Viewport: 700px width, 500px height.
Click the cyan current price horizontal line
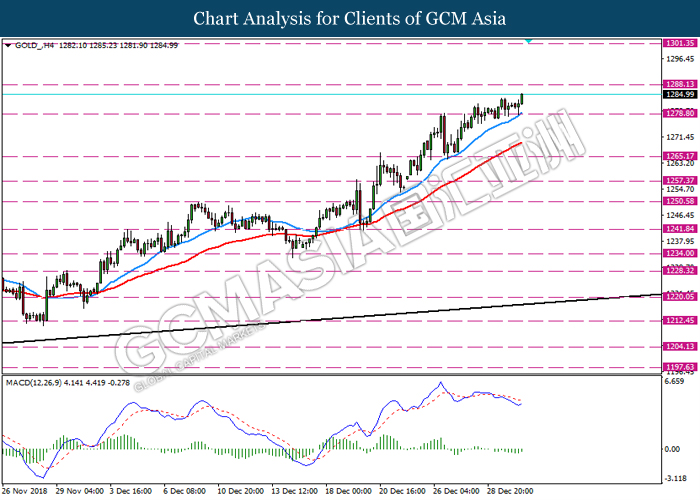[x=331, y=94]
